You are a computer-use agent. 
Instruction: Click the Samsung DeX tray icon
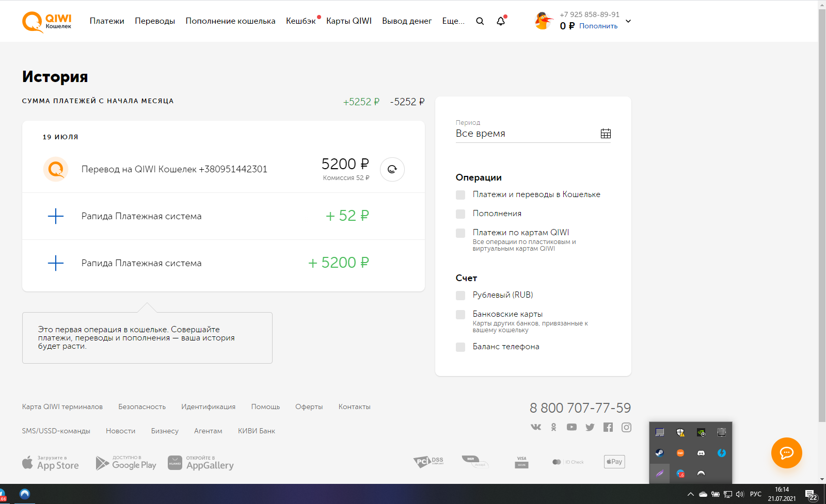[x=680, y=453]
